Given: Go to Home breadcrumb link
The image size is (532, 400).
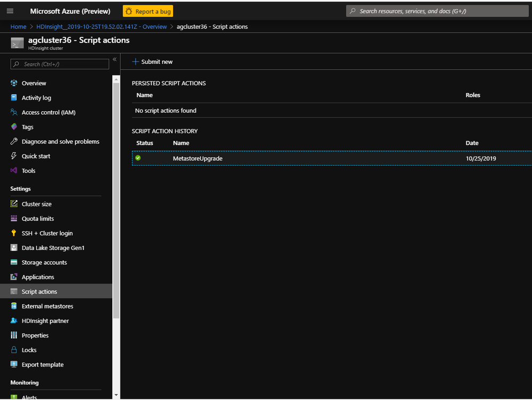Looking at the screenshot, I should [18, 27].
